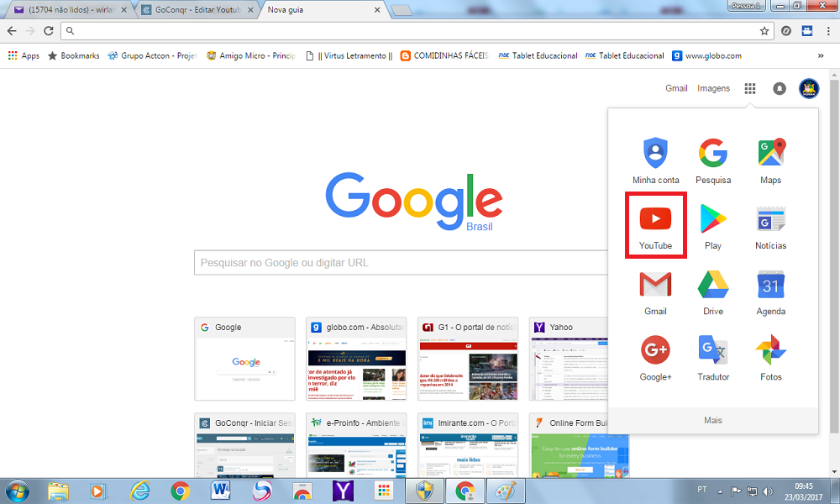
Task: Open the globo.com thumbnail
Action: pos(356,359)
